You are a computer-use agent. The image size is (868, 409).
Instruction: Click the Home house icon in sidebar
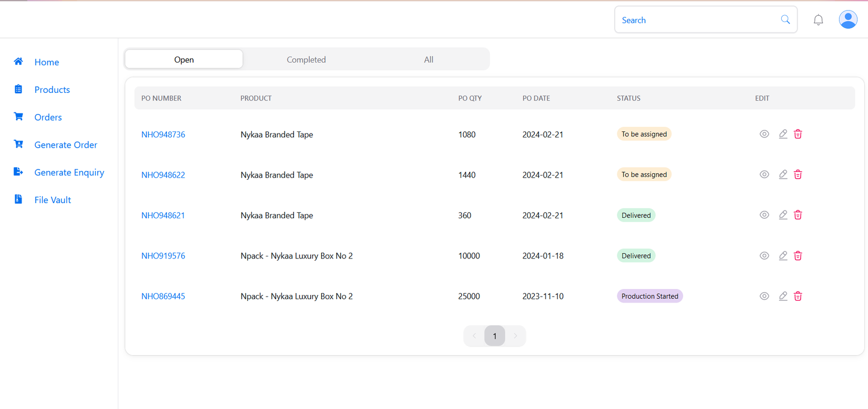pos(18,61)
